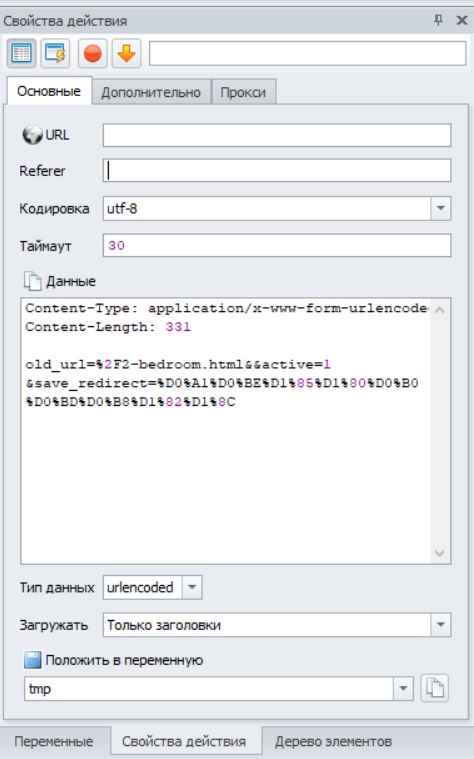Screen dimensions: 474x759
Task: Click the document icon beside Данные
Action: (32, 281)
